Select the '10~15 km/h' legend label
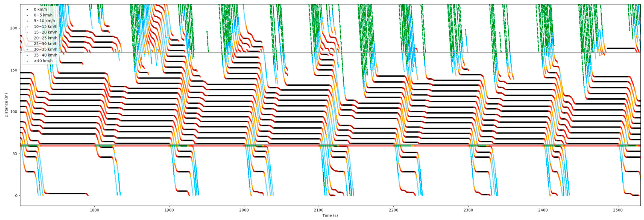This screenshot has height=220, width=644. (x=45, y=27)
